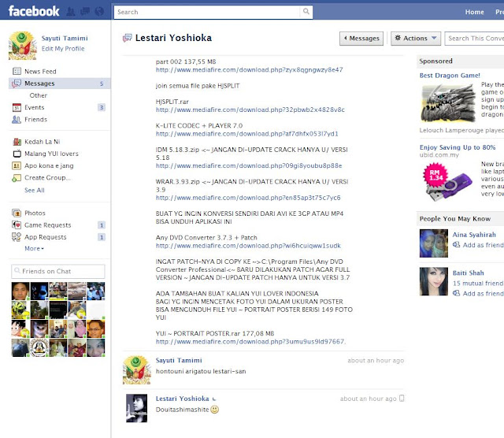Click Sayuti Tamimi profile name in sidebar
The width and height of the screenshot is (504, 438).
coord(65,38)
